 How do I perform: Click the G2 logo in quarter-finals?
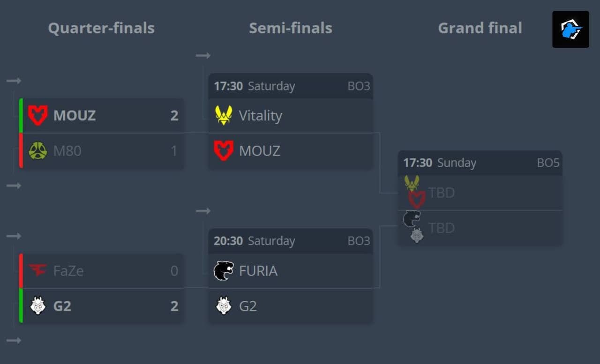tap(37, 306)
